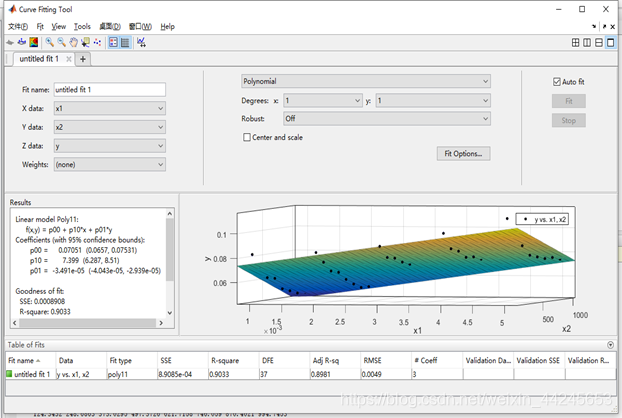Click the Fit Options... button
The height and width of the screenshot is (418, 622).
pyautogui.click(x=463, y=154)
